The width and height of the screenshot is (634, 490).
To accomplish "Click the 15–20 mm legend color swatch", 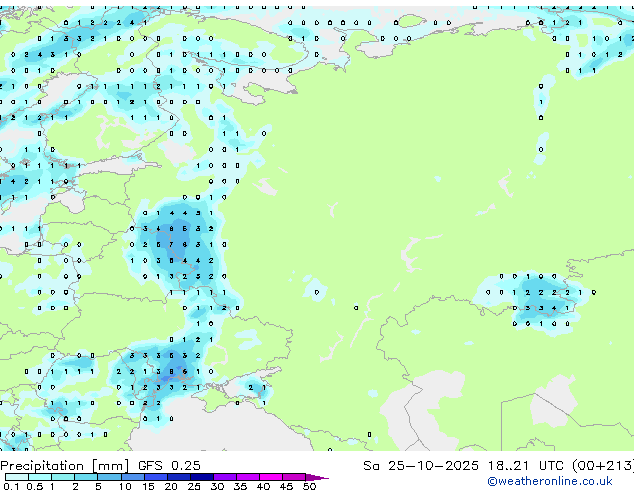I will click(x=155, y=477).
